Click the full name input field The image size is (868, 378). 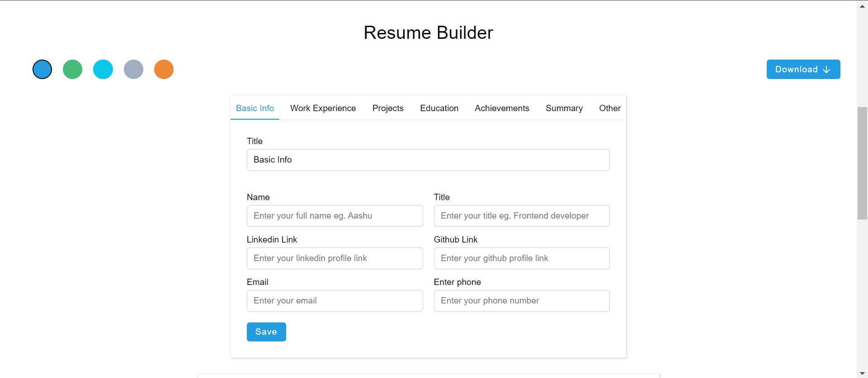(335, 216)
